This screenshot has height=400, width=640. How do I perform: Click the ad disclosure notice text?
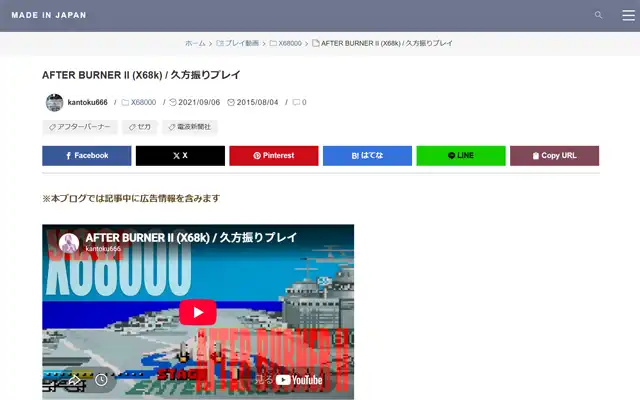point(131,198)
